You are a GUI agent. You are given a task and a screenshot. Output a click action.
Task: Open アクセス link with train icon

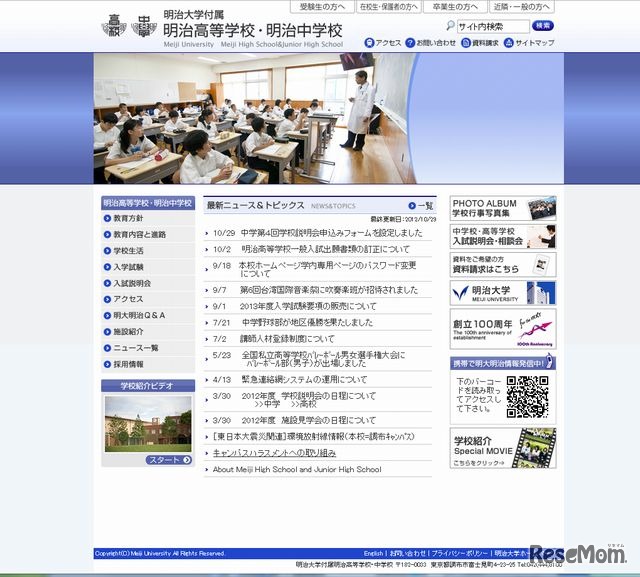point(382,42)
